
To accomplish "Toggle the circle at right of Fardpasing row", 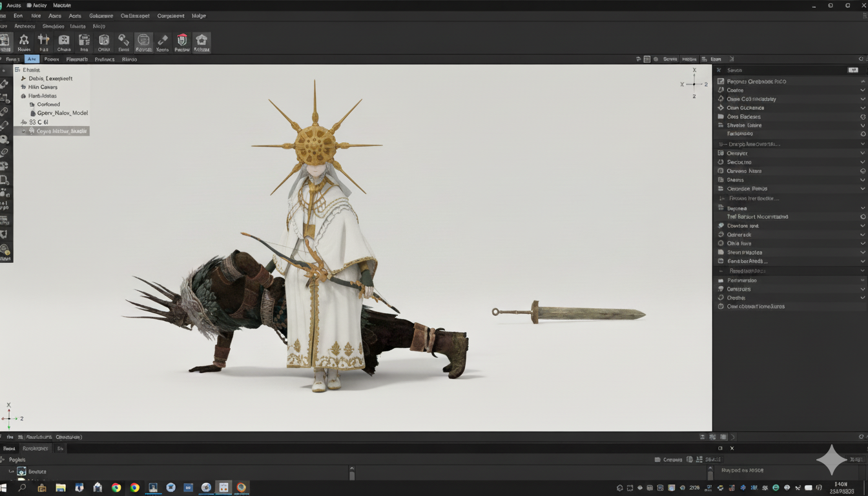I will [x=863, y=134].
